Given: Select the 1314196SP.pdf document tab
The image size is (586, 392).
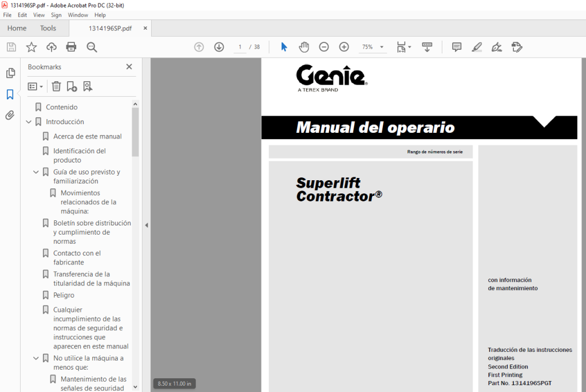Looking at the screenshot, I should [110, 29].
